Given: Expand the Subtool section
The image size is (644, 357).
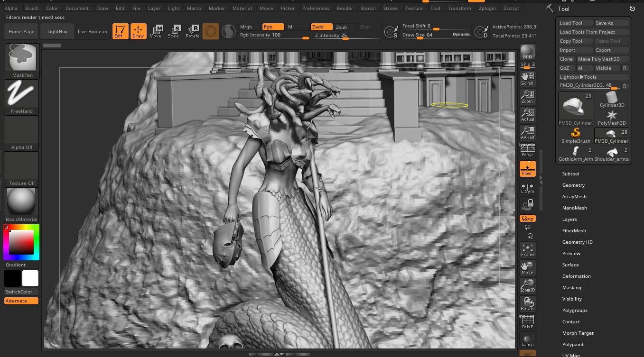Looking at the screenshot, I should coord(570,174).
